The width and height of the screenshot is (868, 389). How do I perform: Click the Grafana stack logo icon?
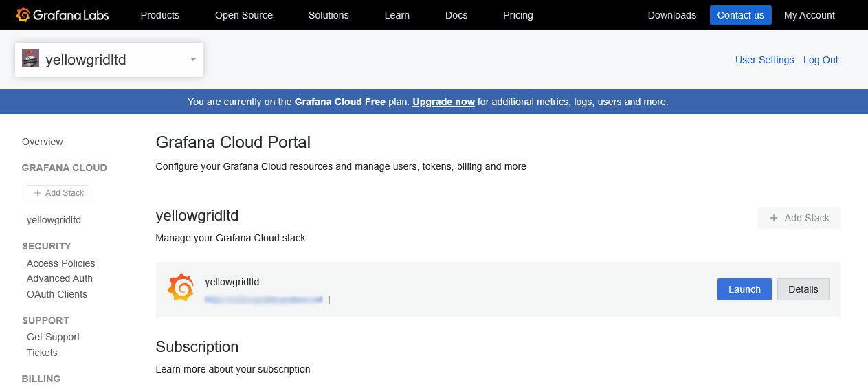pyautogui.click(x=181, y=287)
